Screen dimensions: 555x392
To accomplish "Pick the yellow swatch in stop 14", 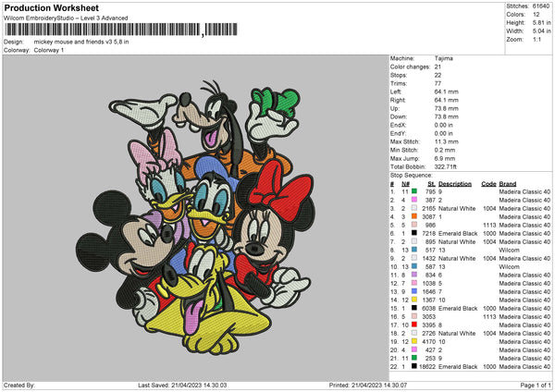I will [413, 300].
